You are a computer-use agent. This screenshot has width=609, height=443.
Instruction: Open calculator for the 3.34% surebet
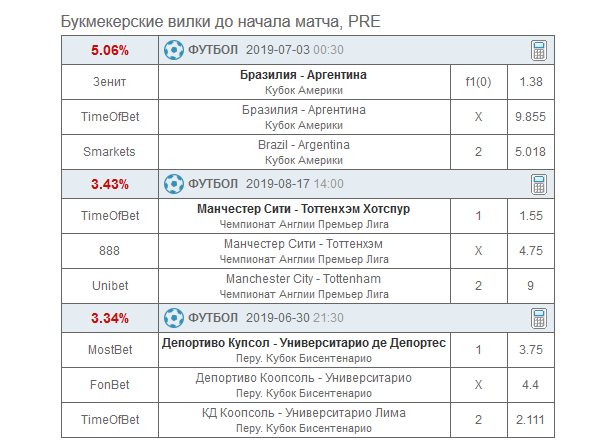tap(537, 318)
